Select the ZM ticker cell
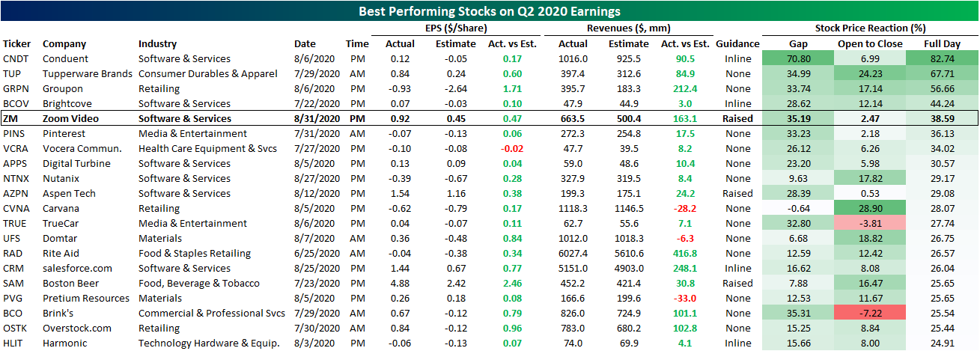 12,118
